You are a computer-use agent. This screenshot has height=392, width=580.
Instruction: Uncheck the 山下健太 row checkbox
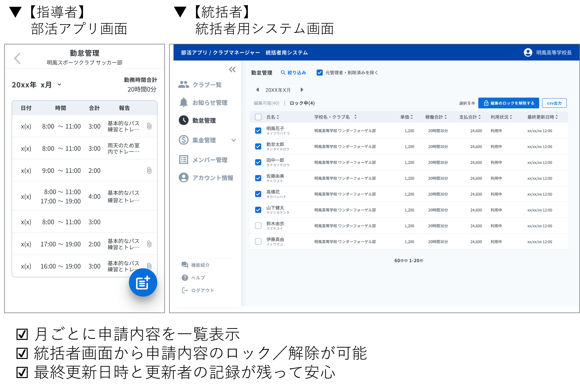258,210
